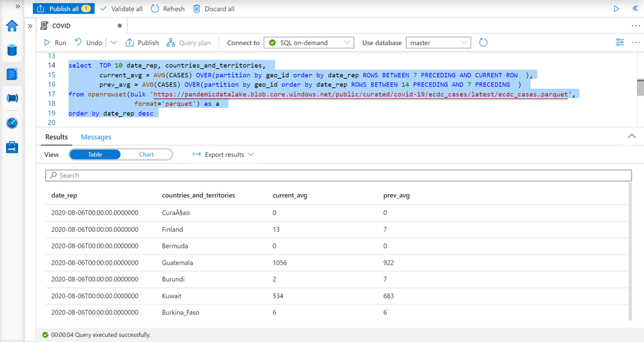Select the Guatemala cell

click(177, 263)
